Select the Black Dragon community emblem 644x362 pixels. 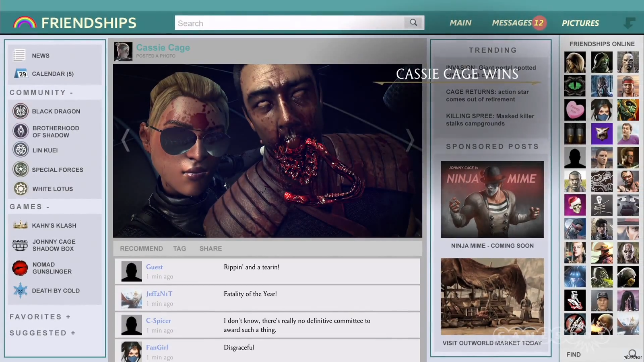pos(21,111)
